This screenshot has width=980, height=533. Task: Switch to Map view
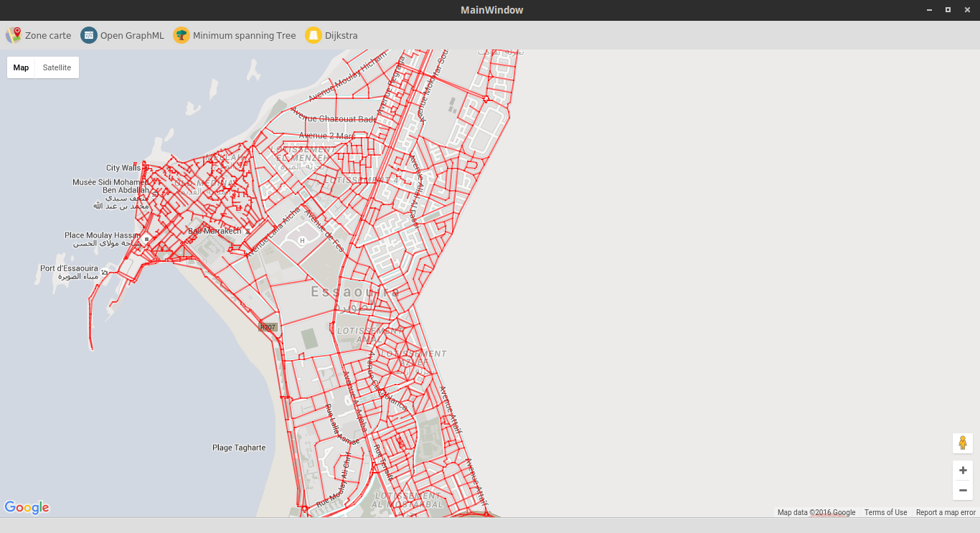pyautogui.click(x=21, y=67)
